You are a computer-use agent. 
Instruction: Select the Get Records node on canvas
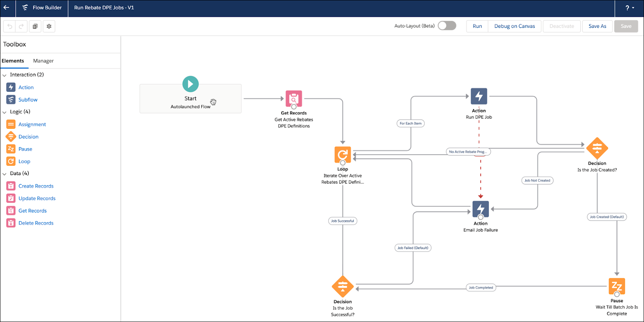click(x=294, y=98)
